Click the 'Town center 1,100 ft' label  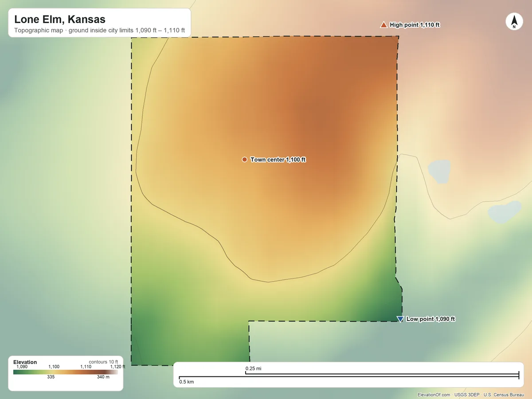coord(278,160)
